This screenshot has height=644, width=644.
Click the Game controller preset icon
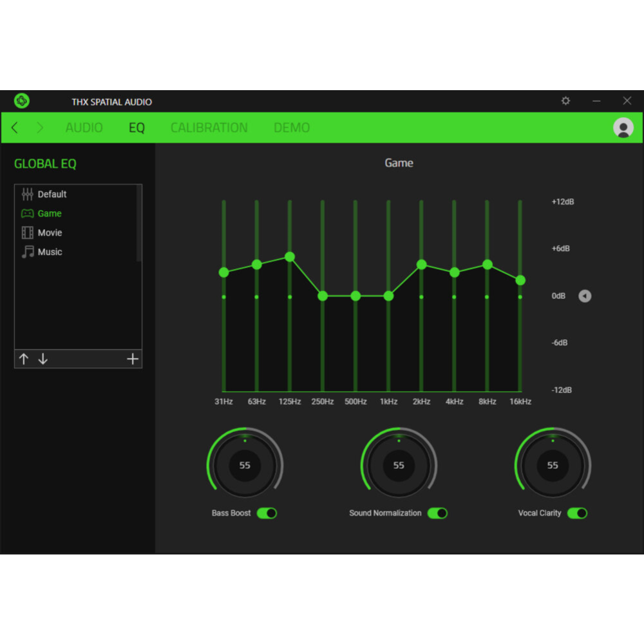27,214
